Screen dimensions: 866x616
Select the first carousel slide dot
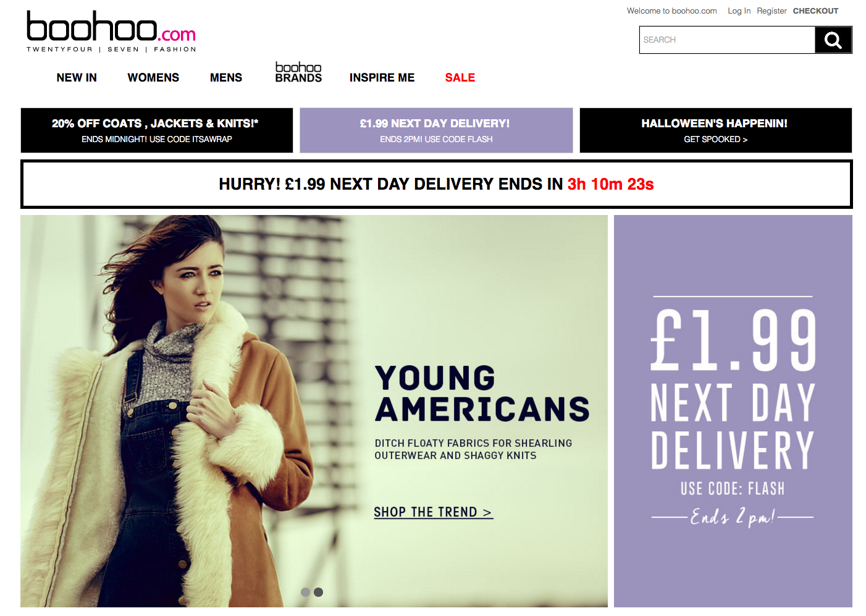point(305,592)
